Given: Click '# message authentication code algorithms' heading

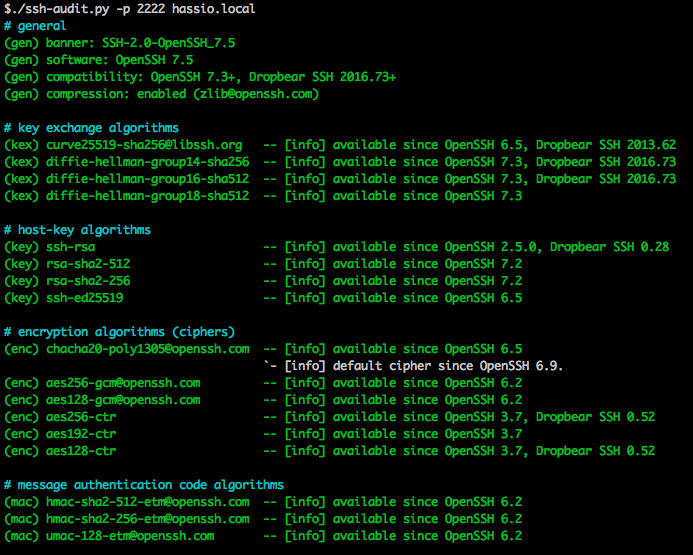Looking at the screenshot, I should (x=144, y=485).
